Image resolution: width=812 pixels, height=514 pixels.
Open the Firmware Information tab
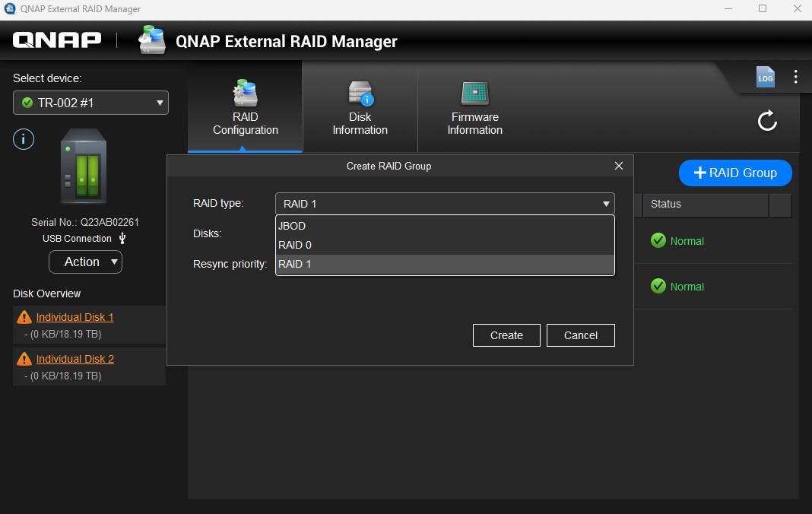(474, 108)
